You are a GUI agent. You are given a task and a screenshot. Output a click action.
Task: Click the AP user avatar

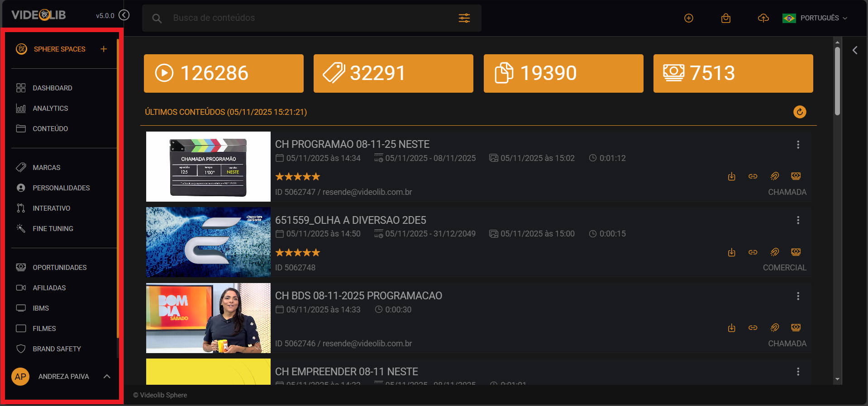(20, 377)
